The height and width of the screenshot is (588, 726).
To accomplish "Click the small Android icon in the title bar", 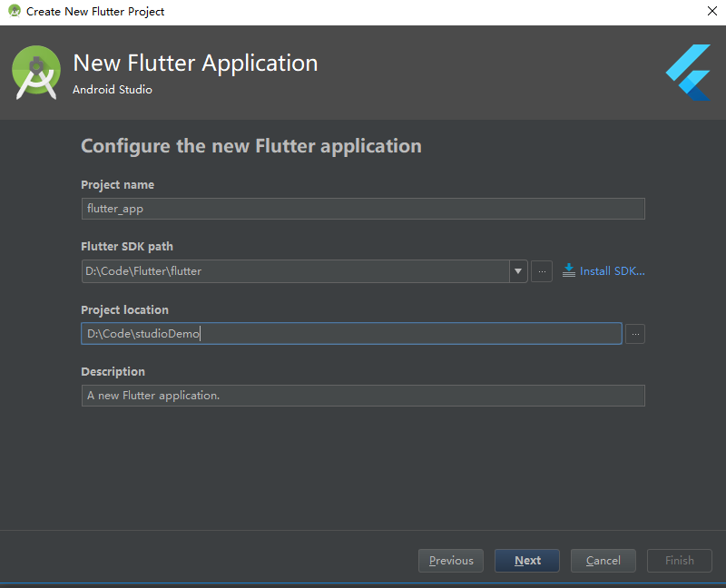I will [x=15, y=11].
